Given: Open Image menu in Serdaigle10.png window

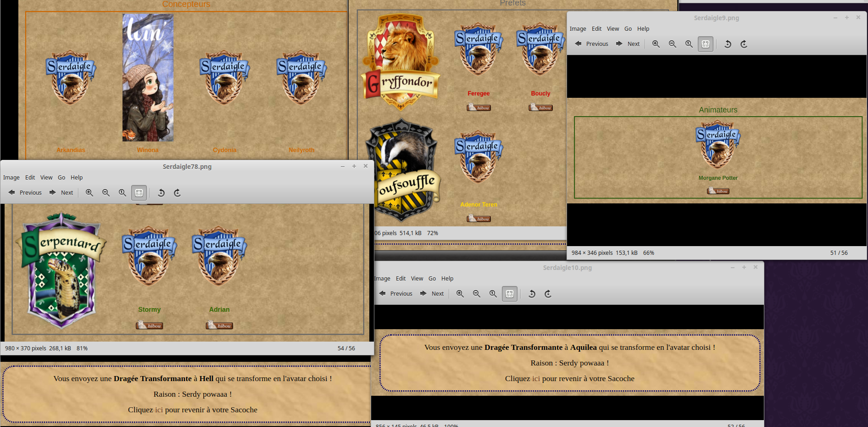Looking at the screenshot, I should click(x=382, y=278).
